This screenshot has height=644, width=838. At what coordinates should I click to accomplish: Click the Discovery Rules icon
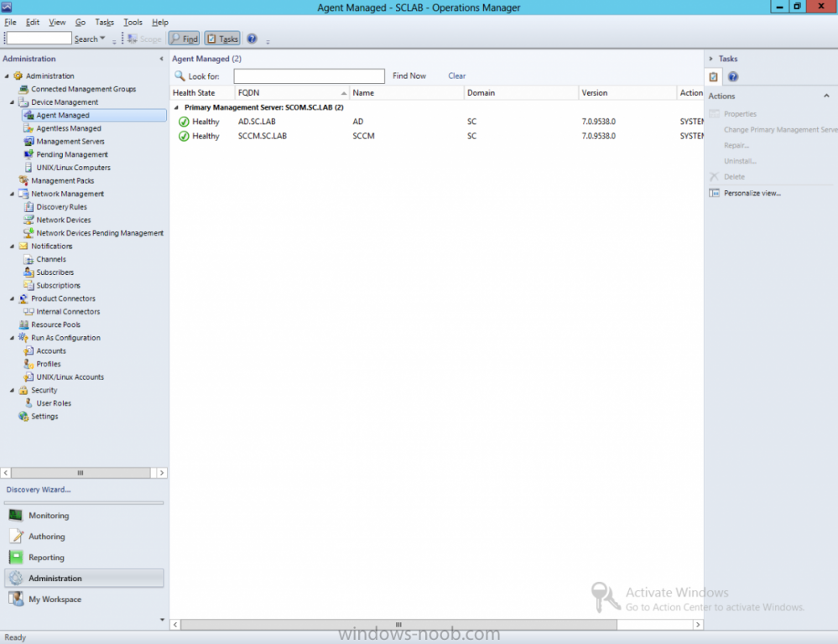pyautogui.click(x=29, y=207)
